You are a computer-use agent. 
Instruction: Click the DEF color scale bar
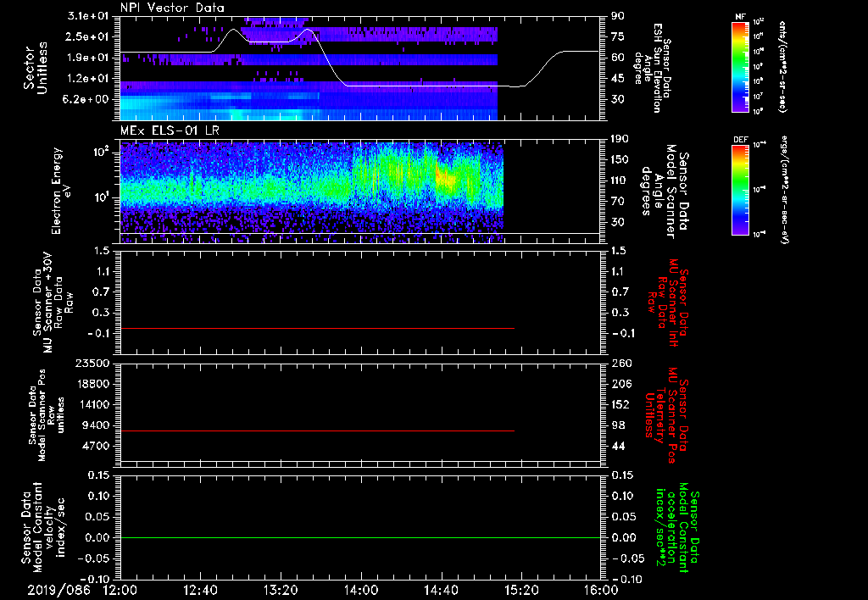pyautogui.click(x=740, y=190)
